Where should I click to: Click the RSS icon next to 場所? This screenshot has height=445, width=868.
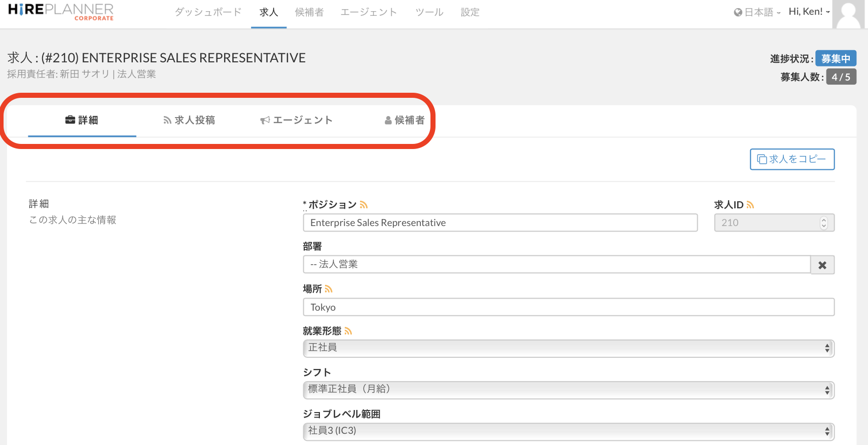pyautogui.click(x=329, y=289)
